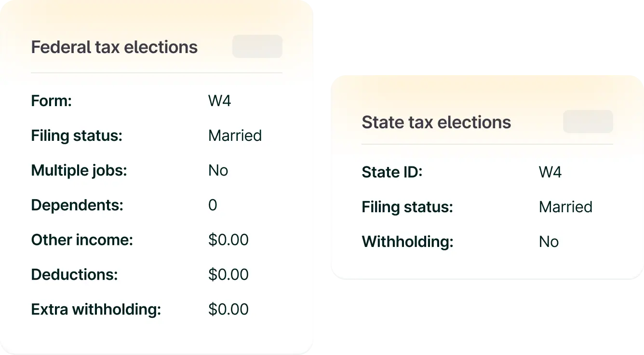This screenshot has height=355, width=644.
Task: Click the No value for Multiple jobs
Action: [x=218, y=171]
